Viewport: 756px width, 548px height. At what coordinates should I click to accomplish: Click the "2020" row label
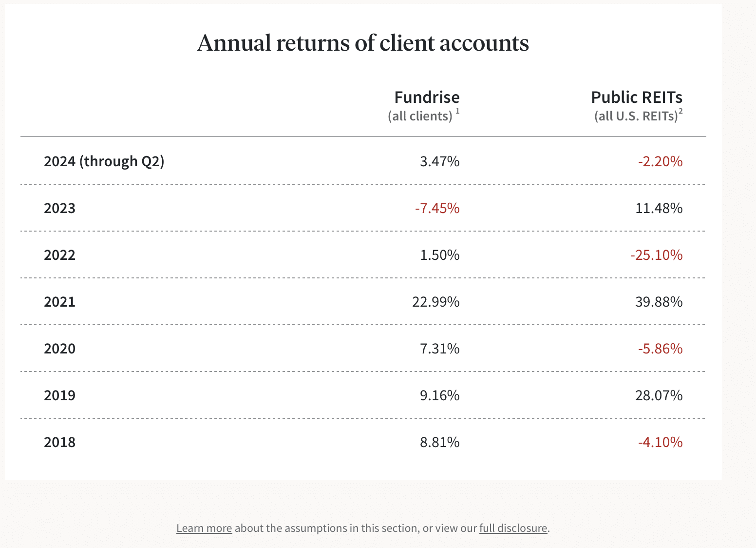(x=59, y=349)
